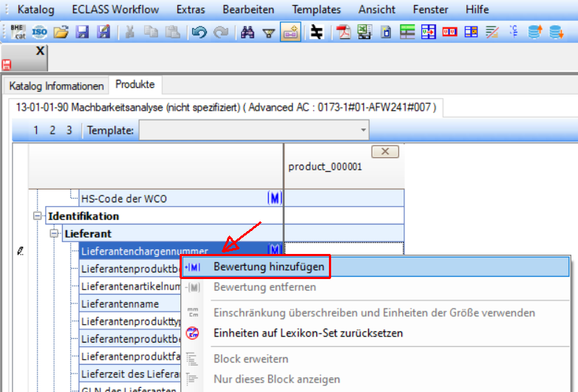The height and width of the screenshot is (392, 578).
Task: Click the black not-equal comparison icon
Action: [x=316, y=32]
